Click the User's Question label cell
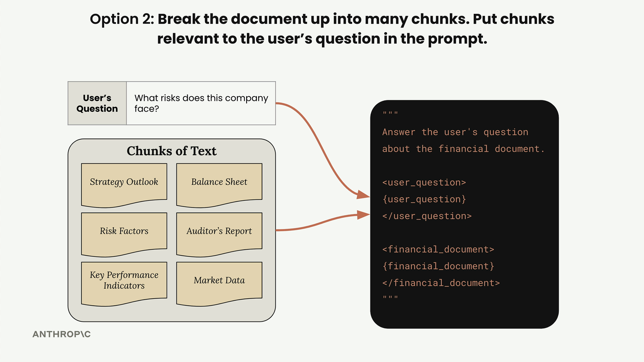Viewport: 644px width, 362px height. [x=97, y=103]
